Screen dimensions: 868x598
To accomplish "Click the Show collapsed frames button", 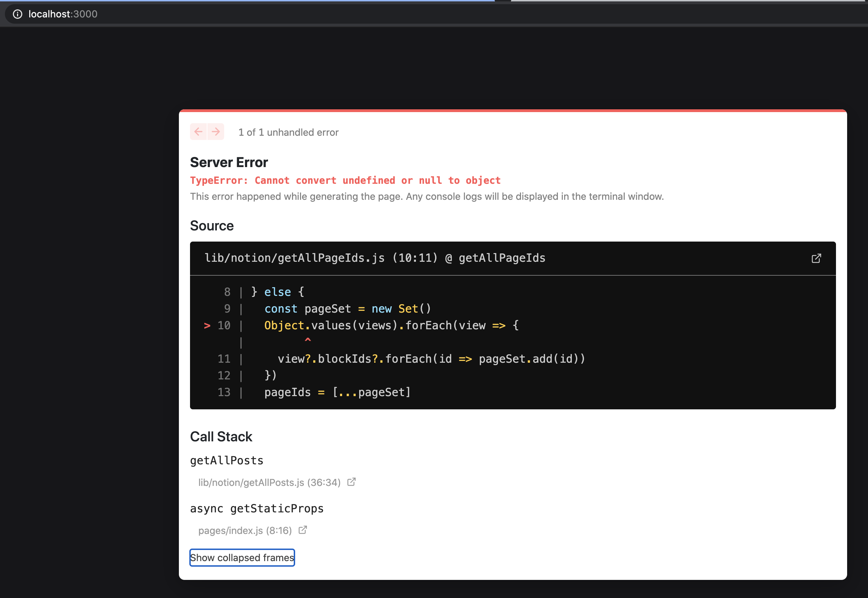I will pos(242,558).
